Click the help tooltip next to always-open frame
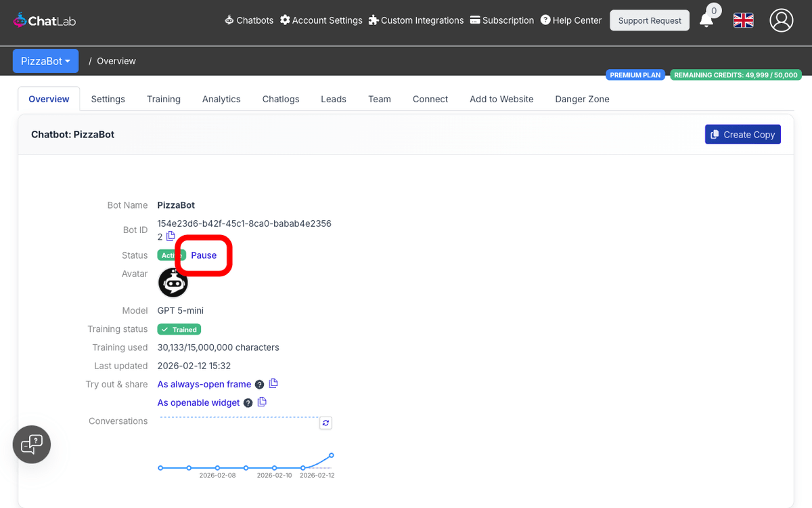The image size is (812, 508). pyautogui.click(x=259, y=384)
